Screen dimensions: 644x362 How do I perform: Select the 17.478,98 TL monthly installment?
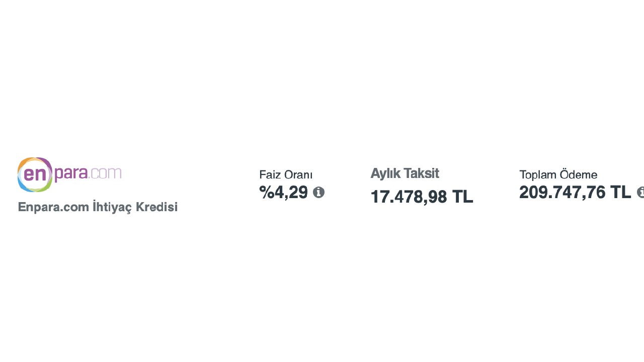[x=422, y=197]
